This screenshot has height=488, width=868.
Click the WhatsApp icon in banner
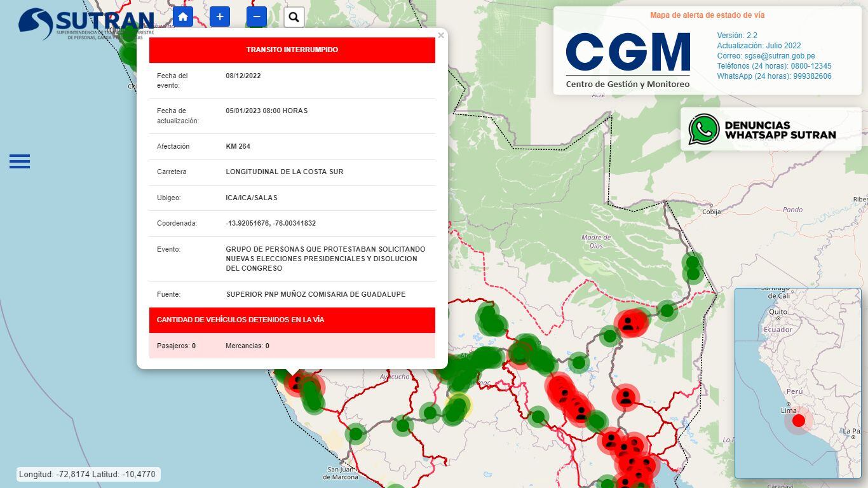tap(704, 130)
